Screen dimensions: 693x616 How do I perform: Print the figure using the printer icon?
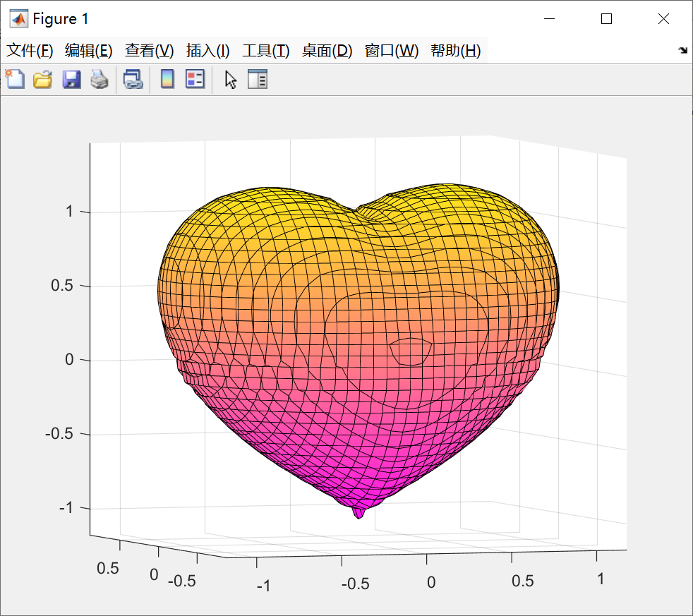[99, 79]
